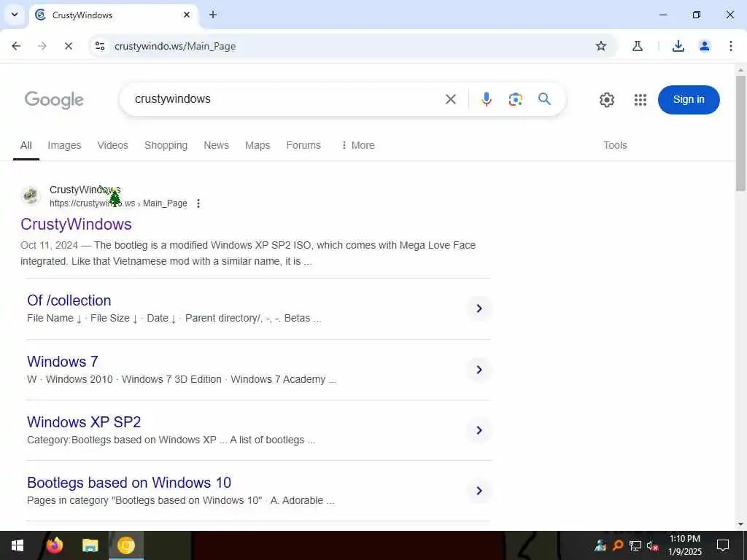This screenshot has height=560, width=747.
Task: Expand Bootlegs based on Windows 10 chevron
Action: coord(479,491)
